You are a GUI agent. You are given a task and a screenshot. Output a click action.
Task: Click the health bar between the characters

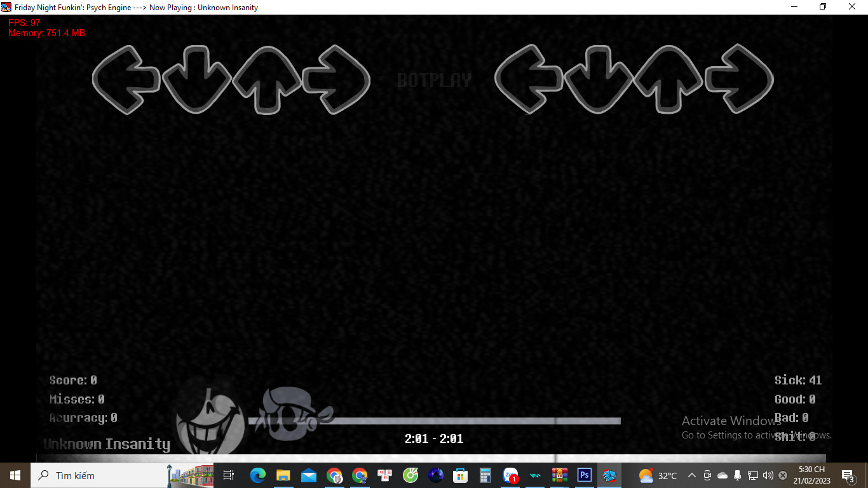click(x=445, y=421)
